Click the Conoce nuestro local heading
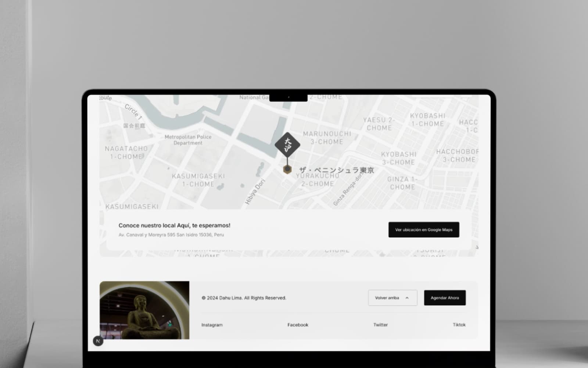 pyautogui.click(x=174, y=225)
